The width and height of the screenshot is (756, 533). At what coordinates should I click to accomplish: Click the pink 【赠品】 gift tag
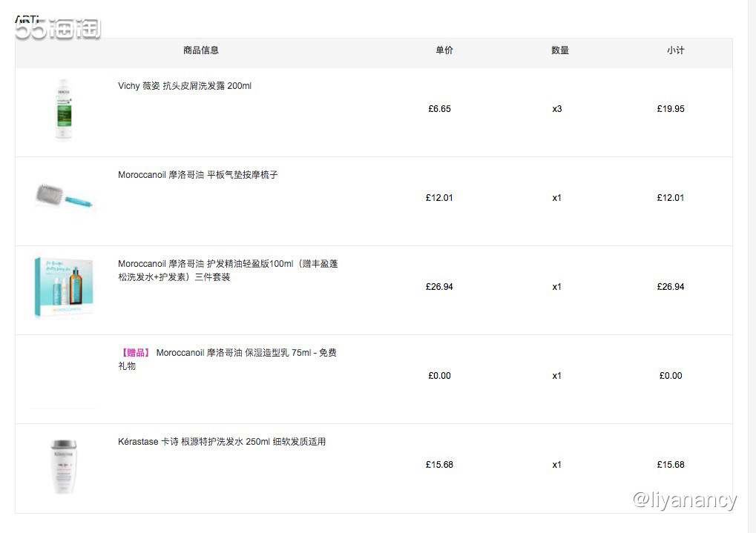pos(135,353)
